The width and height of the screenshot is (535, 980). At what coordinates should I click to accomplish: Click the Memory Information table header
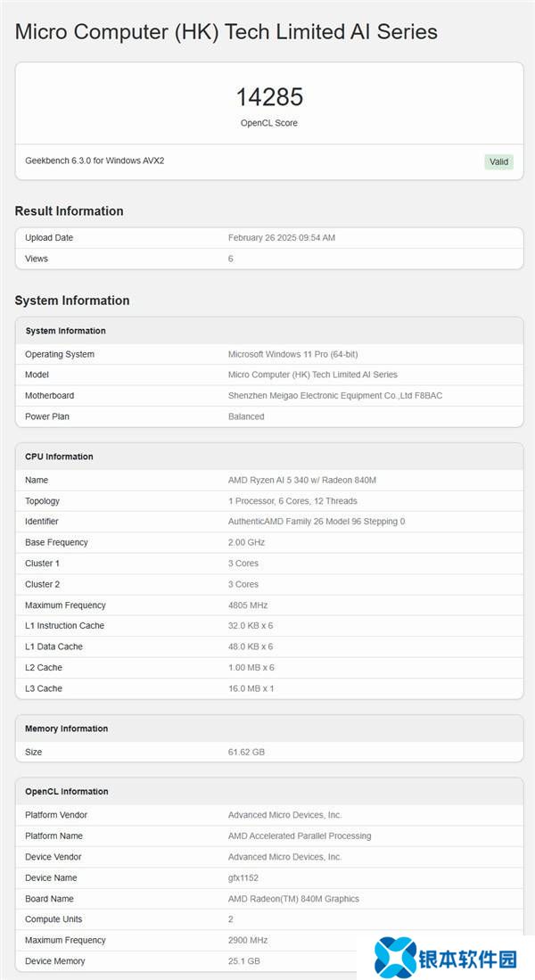(66, 729)
